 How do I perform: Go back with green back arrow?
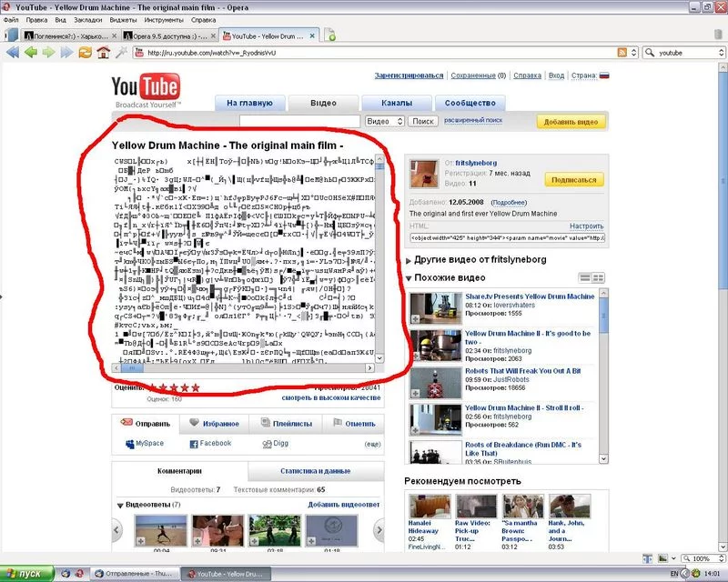(31, 53)
